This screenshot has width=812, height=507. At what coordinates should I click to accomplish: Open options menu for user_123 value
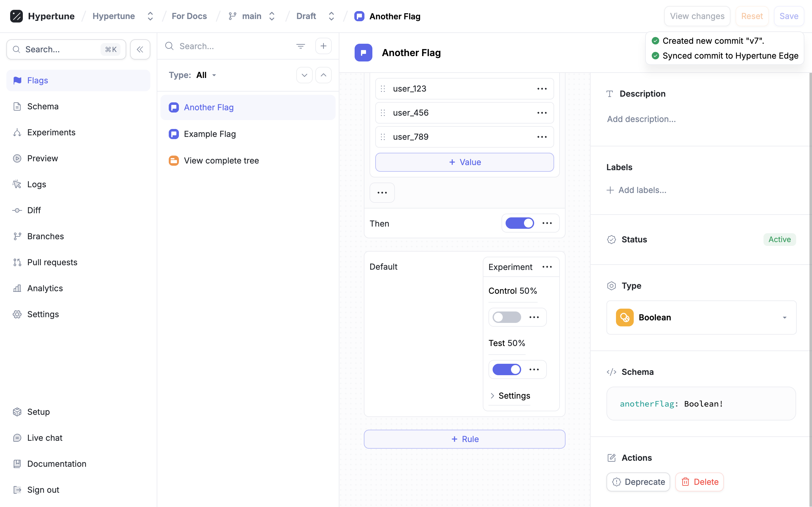click(x=541, y=88)
